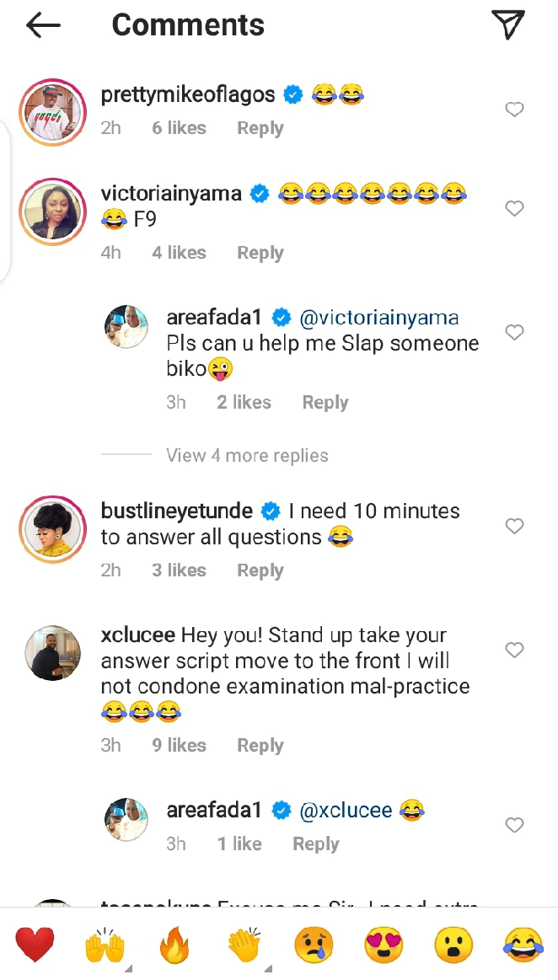Tap the red heart emoji reaction
The height and width of the screenshot is (980, 558).
click(35, 945)
